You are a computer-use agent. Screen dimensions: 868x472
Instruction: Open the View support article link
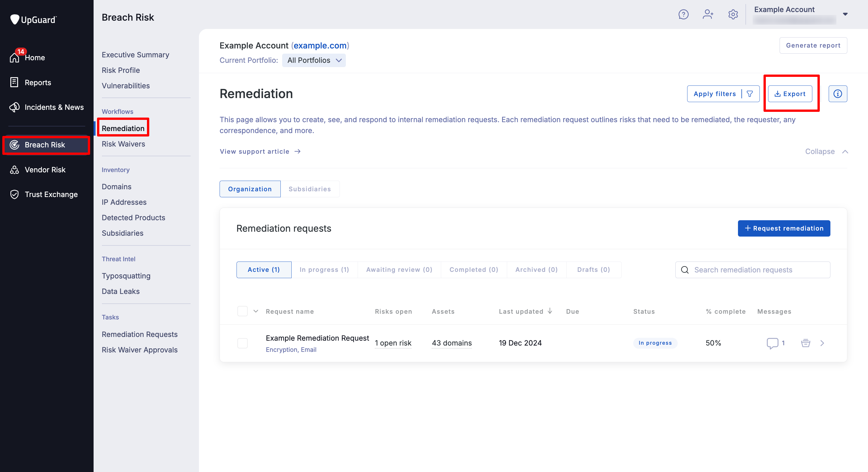pyautogui.click(x=260, y=151)
